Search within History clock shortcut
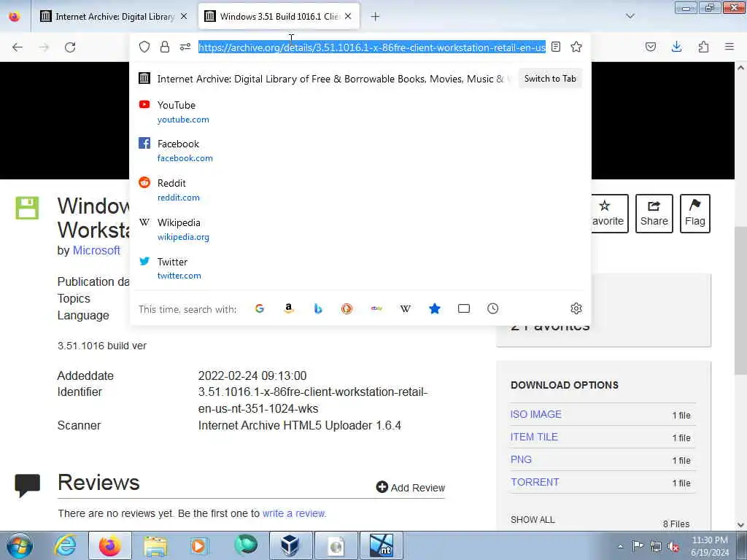 [492, 308]
